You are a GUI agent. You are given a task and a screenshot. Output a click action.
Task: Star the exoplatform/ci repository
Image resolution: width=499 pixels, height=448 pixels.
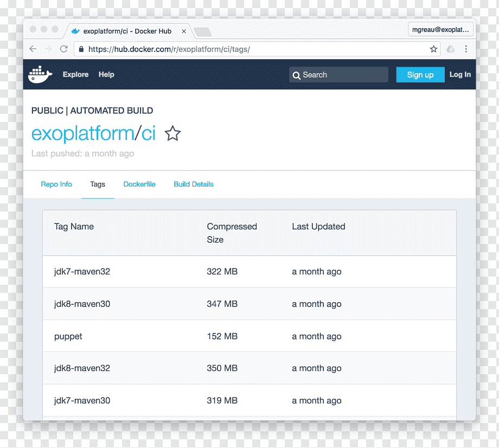point(172,133)
